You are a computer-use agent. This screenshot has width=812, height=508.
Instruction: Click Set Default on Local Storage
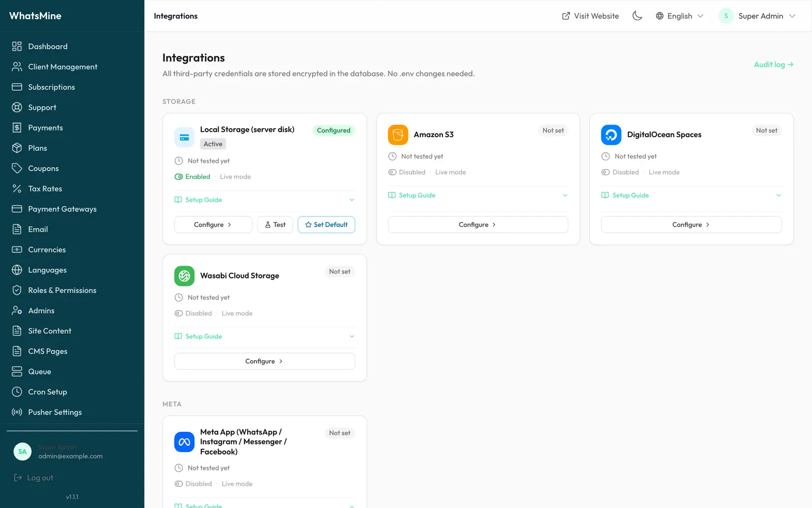click(326, 225)
